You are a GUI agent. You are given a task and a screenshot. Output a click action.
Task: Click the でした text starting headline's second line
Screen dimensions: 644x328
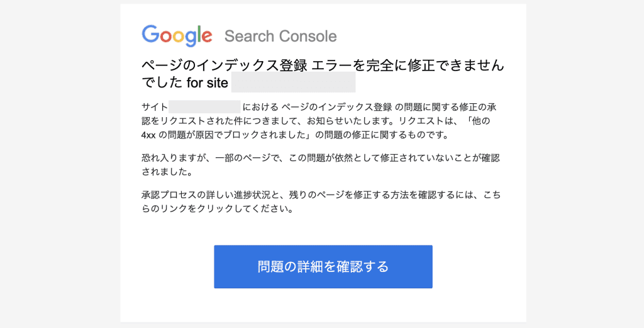pos(162,83)
